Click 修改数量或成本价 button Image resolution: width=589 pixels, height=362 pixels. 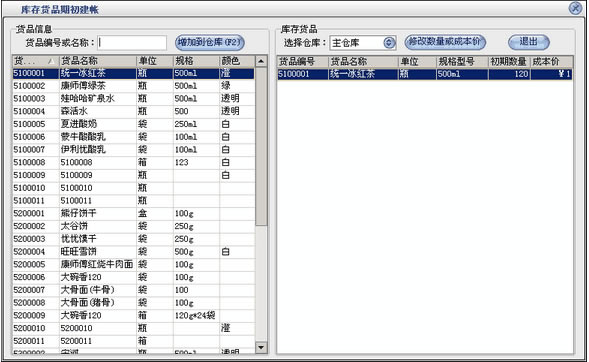coord(445,42)
